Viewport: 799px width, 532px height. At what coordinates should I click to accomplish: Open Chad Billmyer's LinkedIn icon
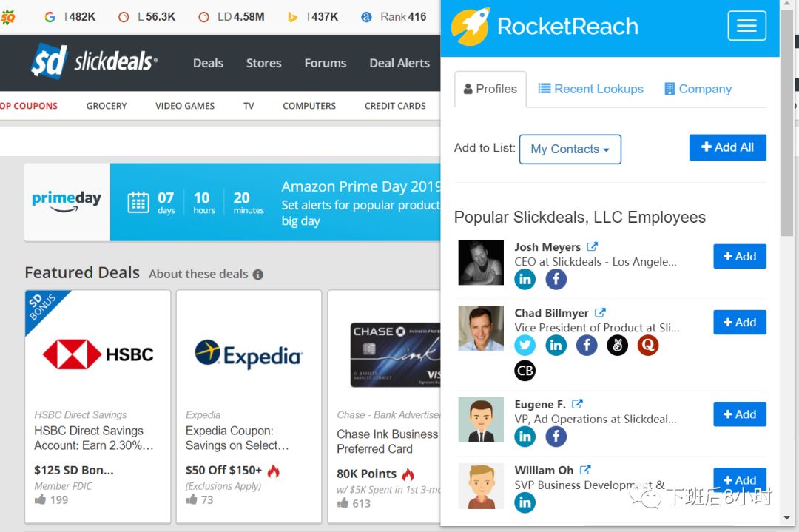556,346
